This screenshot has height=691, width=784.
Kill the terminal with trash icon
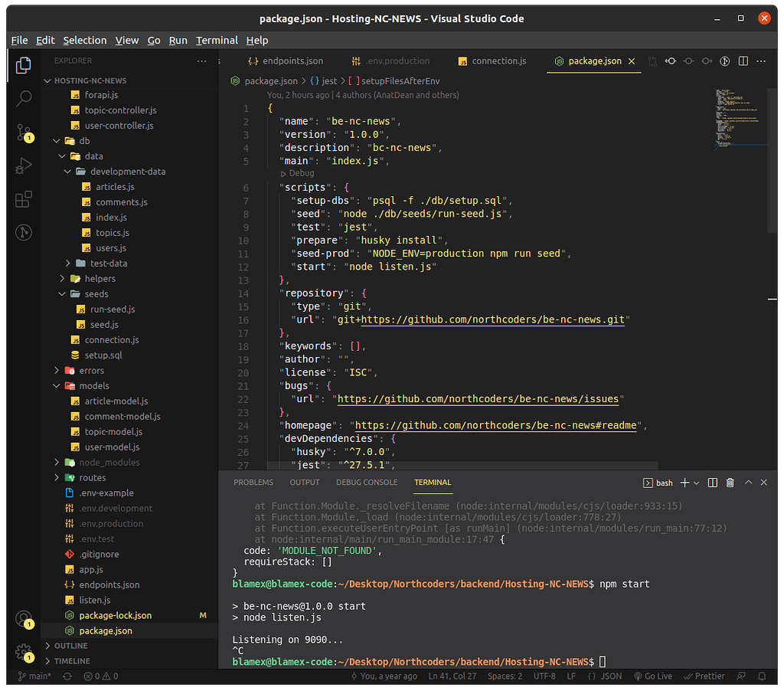pos(730,483)
